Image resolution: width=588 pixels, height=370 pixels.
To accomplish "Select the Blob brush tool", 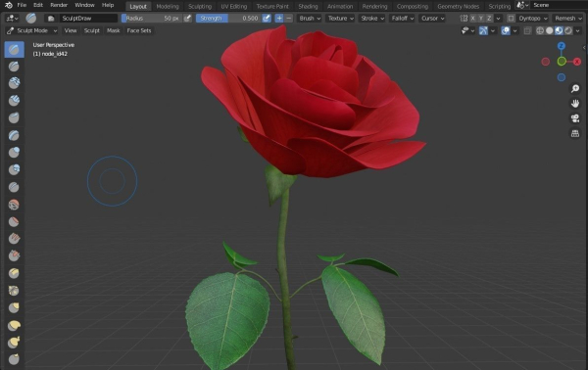I will (x=14, y=169).
